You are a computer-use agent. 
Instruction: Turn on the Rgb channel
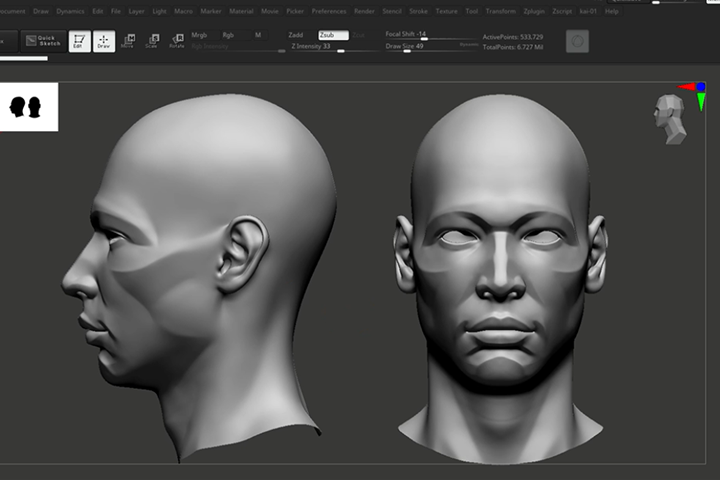click(228, 35)
